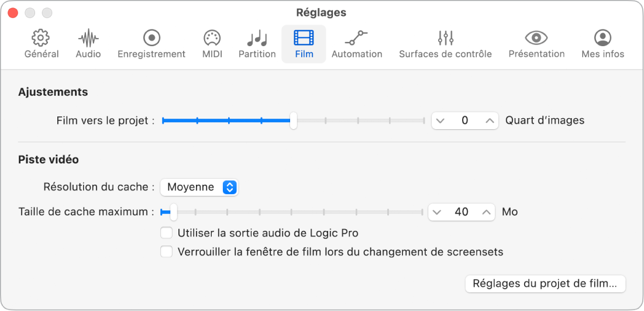644x311 pixels.
Task: Select the Audio waveform icon
Action: [88, 39]
